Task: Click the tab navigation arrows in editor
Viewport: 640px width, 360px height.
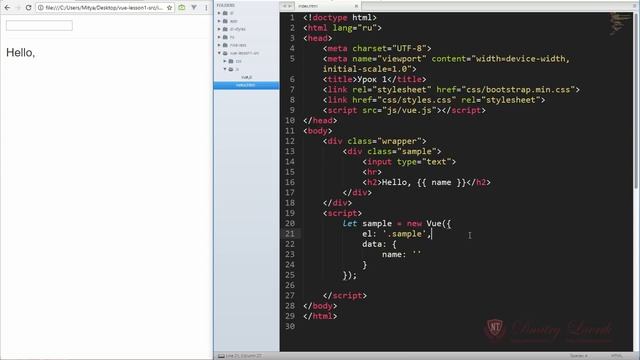Action: coord(287,6)
